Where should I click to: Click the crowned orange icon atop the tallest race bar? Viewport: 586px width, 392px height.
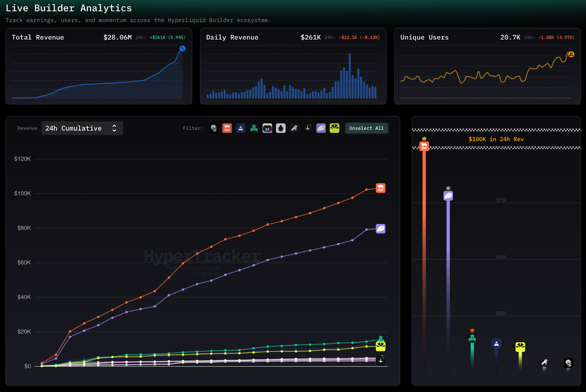coord(424,146)
